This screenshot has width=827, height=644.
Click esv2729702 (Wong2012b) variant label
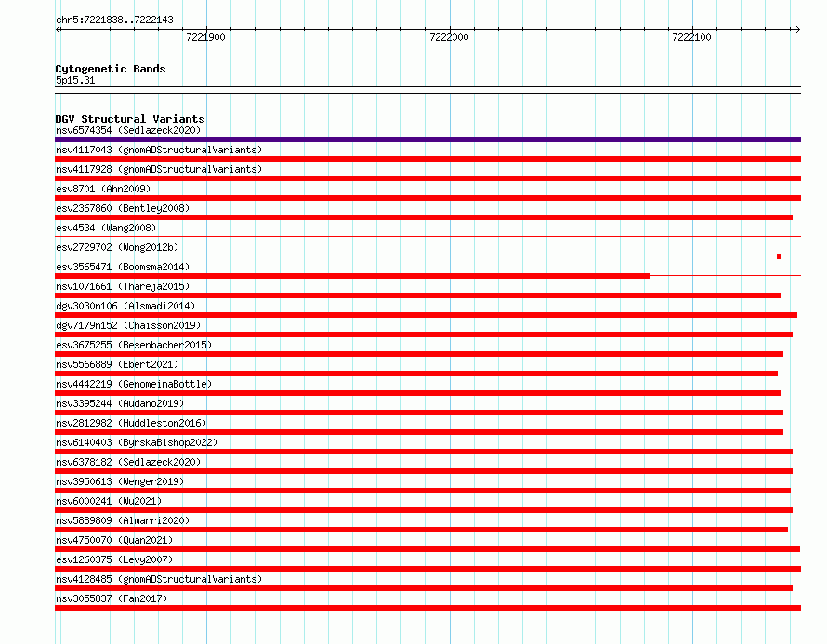coord(117,247)
